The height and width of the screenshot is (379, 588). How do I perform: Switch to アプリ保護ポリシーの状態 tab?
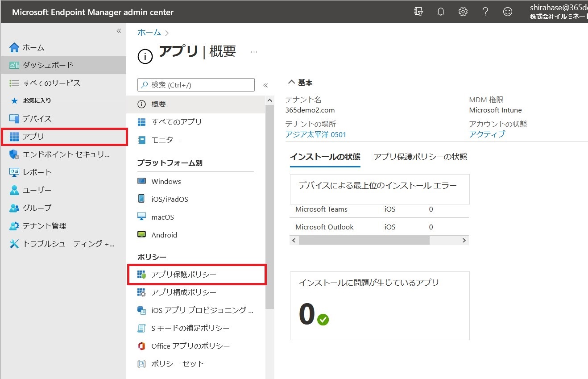(x=420, y=157)
